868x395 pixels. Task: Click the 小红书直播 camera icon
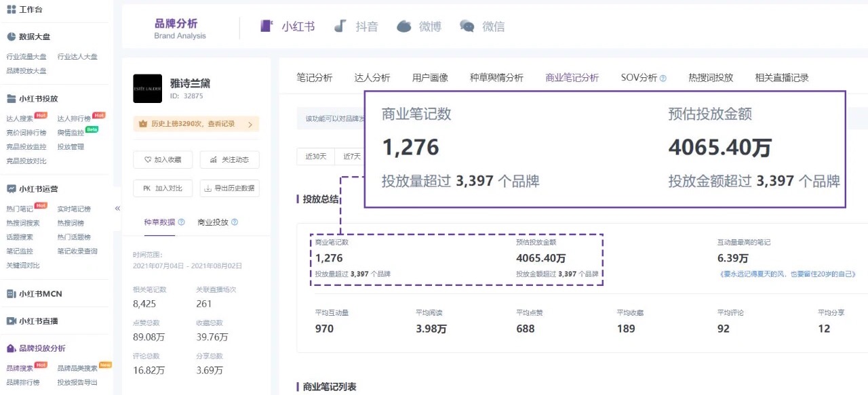pos(11,321)
